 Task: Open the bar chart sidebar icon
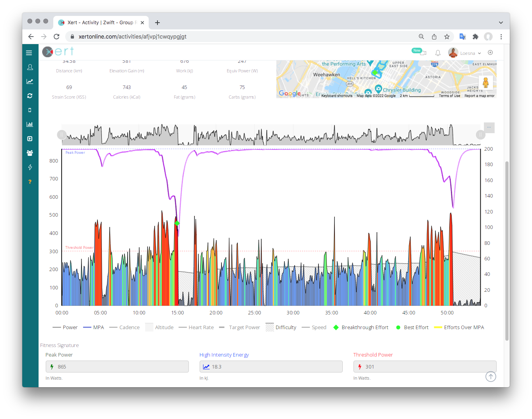click(30, 124)
